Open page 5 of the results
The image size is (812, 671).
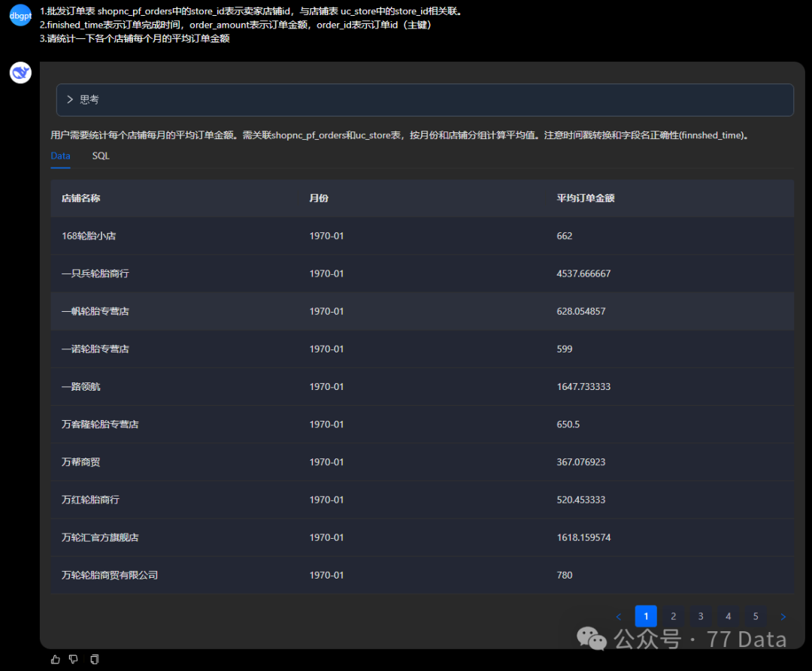pos(755,616)
